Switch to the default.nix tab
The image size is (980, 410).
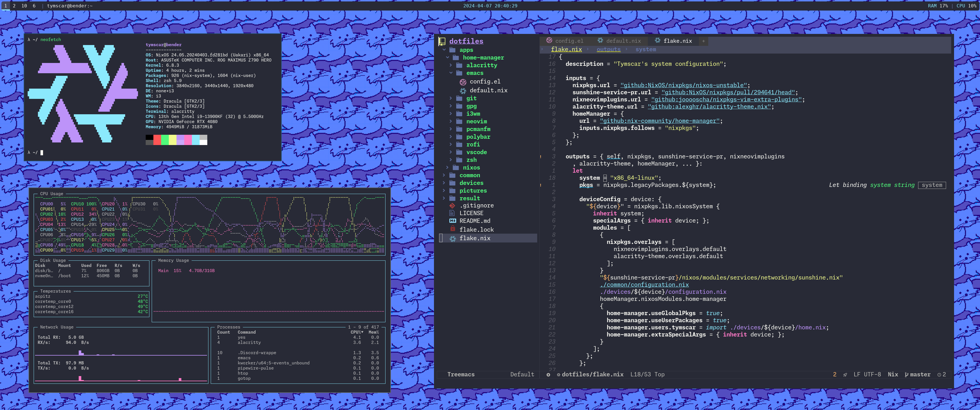(619, 41)
